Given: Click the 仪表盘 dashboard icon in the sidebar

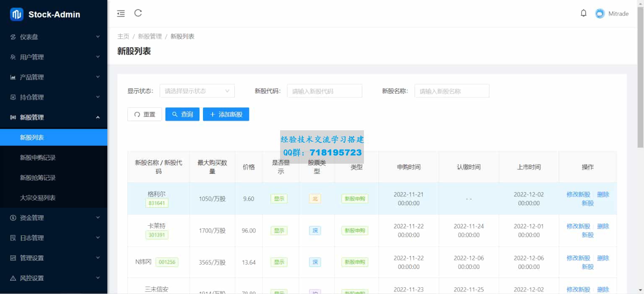Looking at the screenshot, I should point(13,37).
